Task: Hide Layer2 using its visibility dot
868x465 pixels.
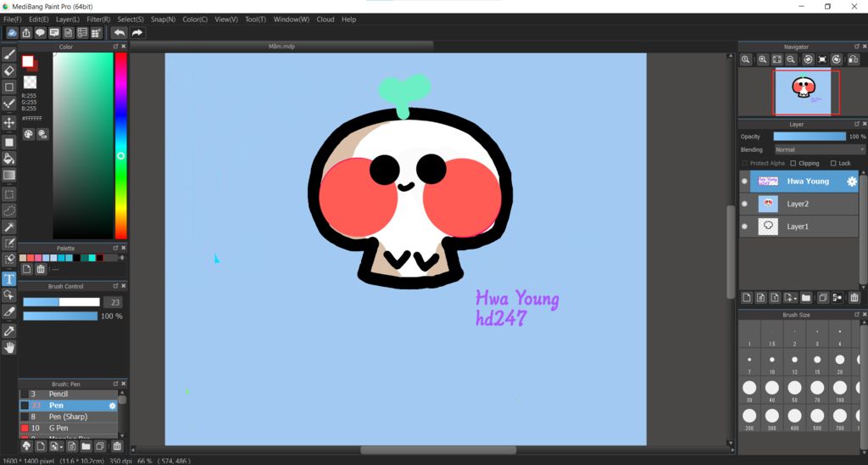Action: [x=744, y=204]
